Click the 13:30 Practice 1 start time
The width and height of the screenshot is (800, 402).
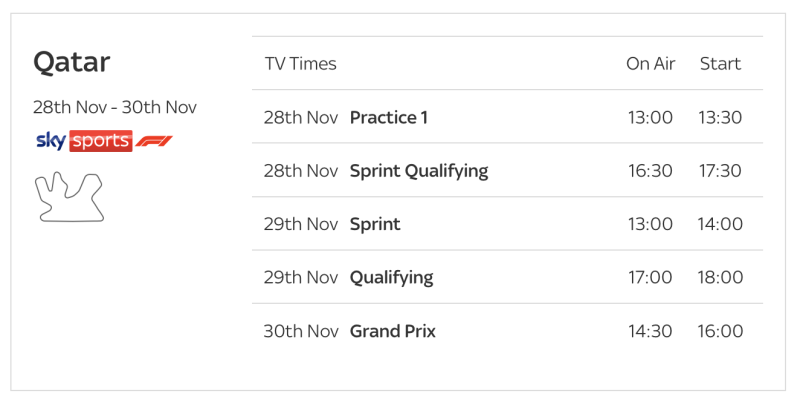[720, 117]
